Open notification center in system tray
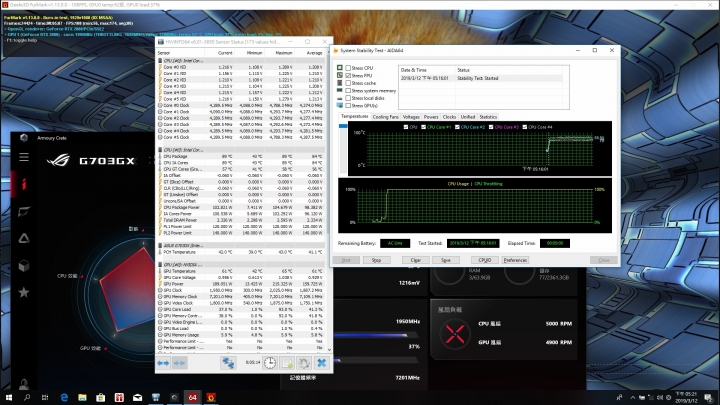This screenshot has width=720, height=405. point(709,397)
